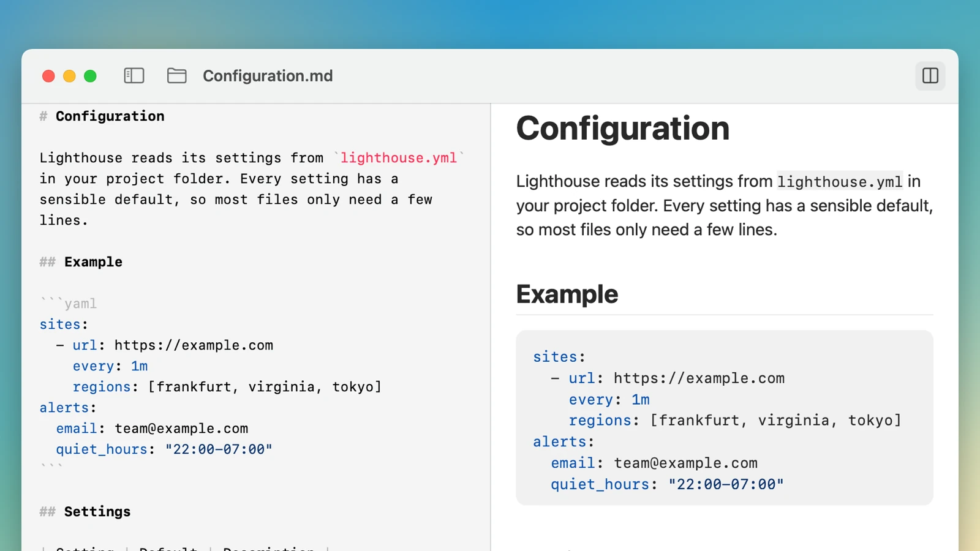Toggle the sidebar panel icon
This screenshot has height=551, width=980.
click(x=134, y=76)
